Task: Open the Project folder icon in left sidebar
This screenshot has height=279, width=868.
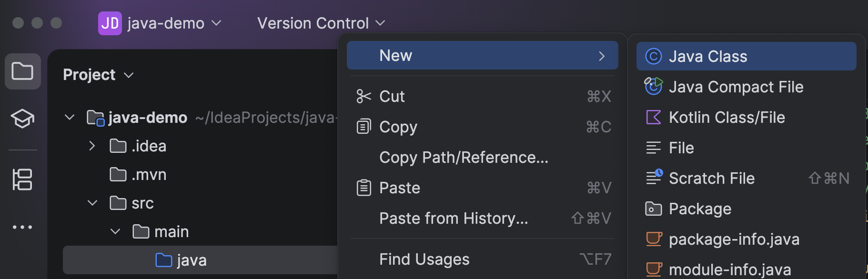Action: click(x=22, y=71)
